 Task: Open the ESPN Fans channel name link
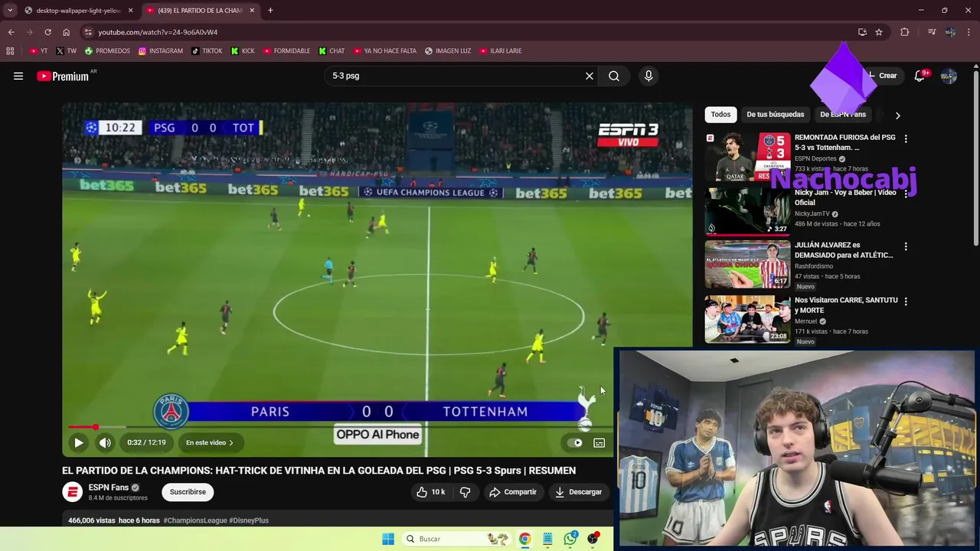pos(109,487)
